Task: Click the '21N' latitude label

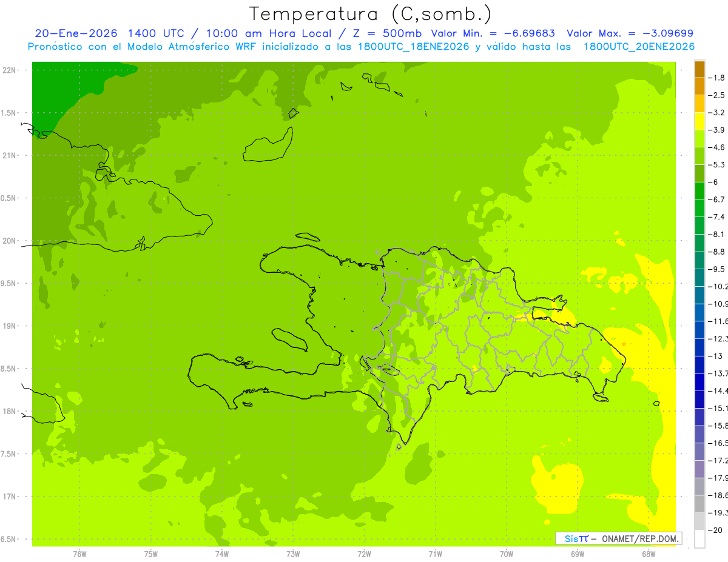Action: tap(10, 156)
